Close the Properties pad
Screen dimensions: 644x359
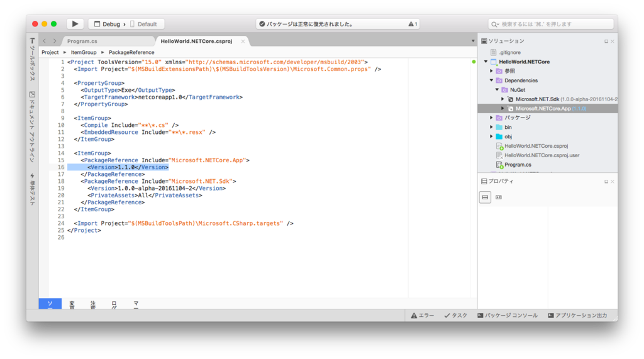pyautogui.click(x=613, y=182)
